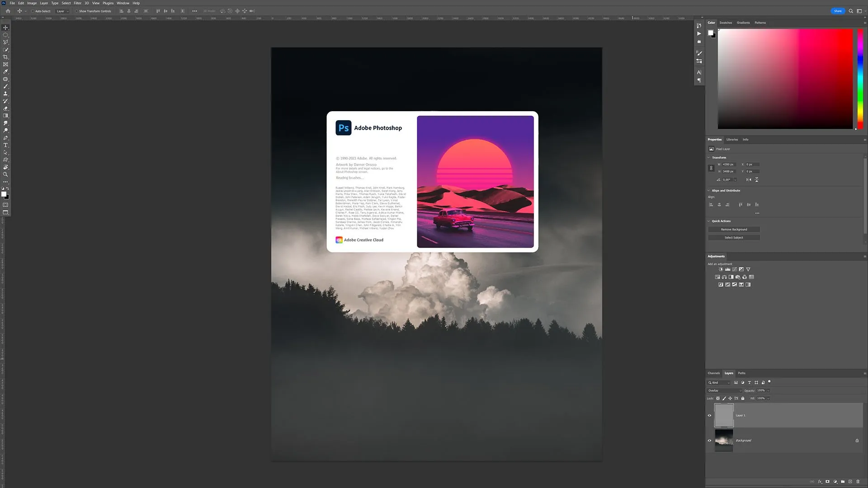Select the Clone Stamp tool

[6, 94]
